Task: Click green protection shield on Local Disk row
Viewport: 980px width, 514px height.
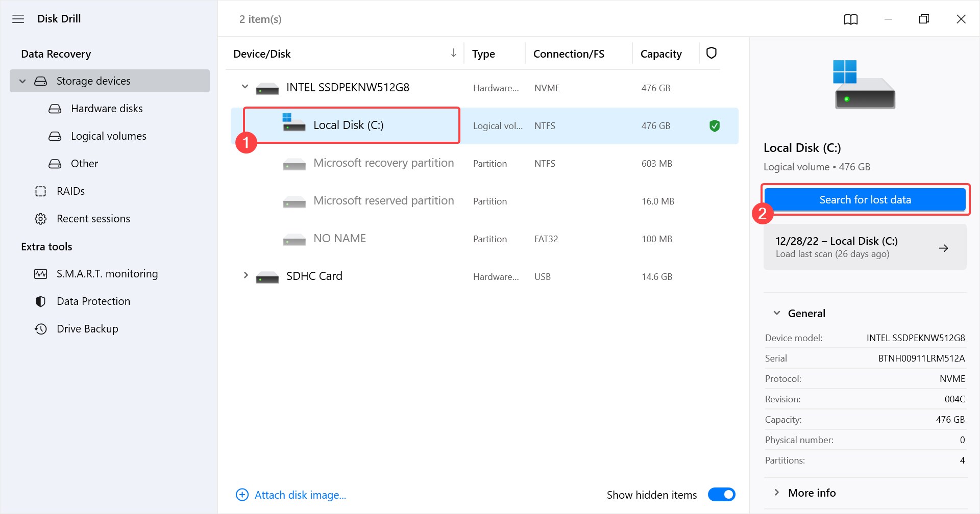Action: click(715, 126)
